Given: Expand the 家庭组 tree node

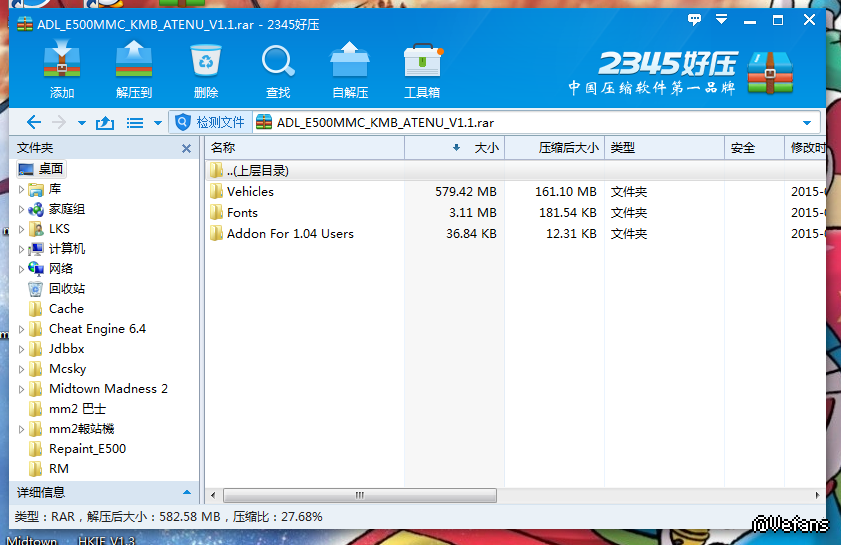Looking at the screenshot, I should point(21,209).
